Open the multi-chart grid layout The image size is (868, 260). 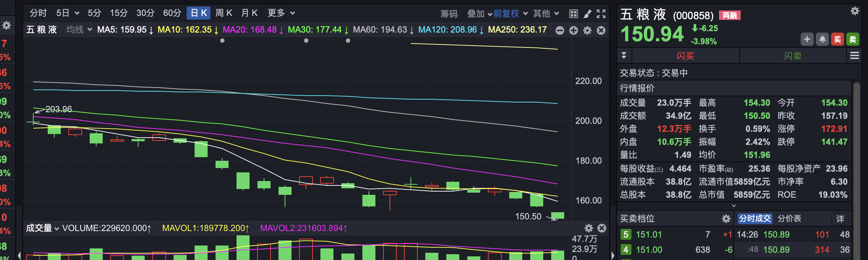click(x=574, y=14)
